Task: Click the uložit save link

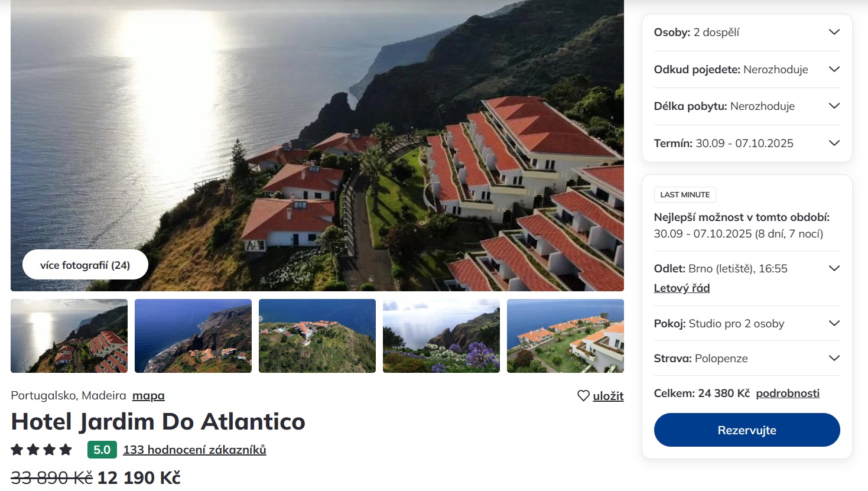Action: pyautogui.click(x=608, y=396)
